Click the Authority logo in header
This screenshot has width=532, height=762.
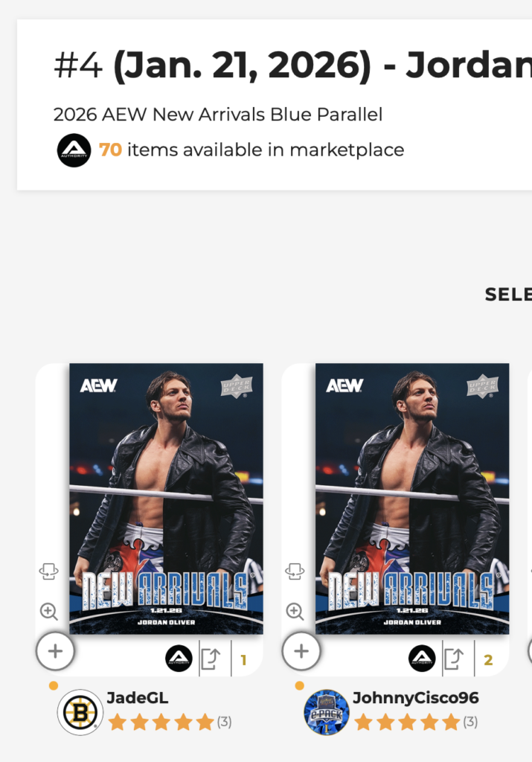(74, 150)
